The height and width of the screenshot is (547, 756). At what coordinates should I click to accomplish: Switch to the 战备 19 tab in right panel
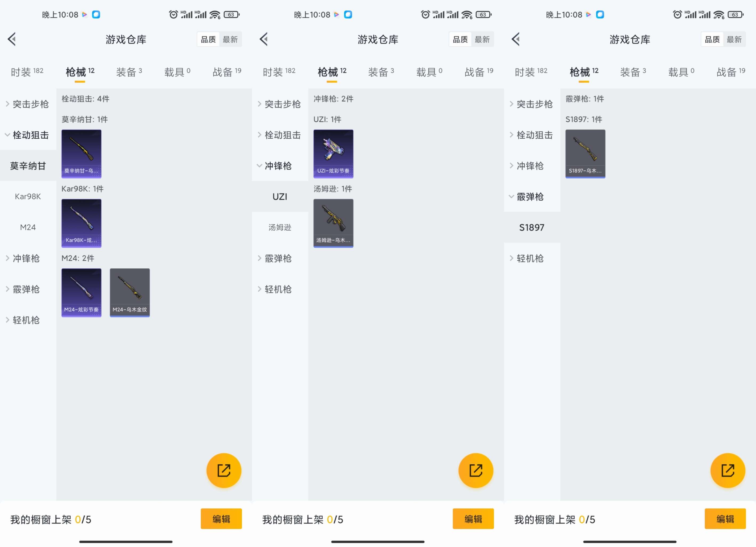coord(730,72)
